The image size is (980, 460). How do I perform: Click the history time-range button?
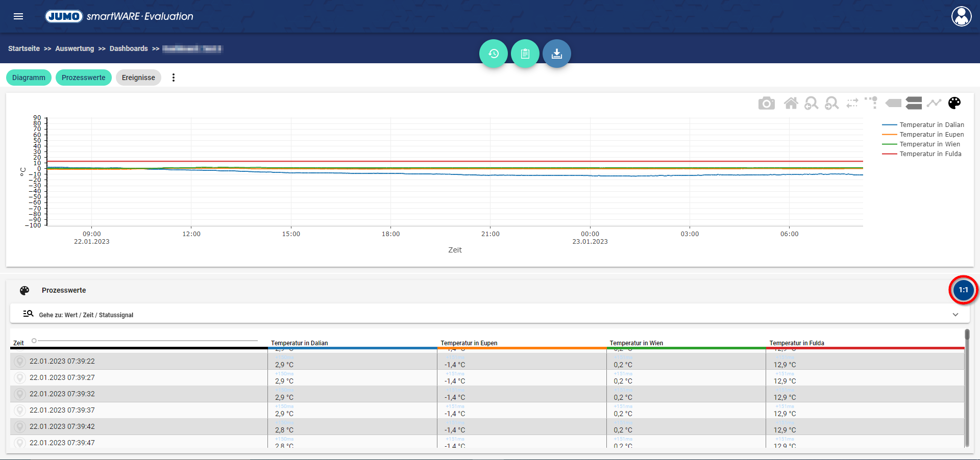click(x=493, y=54)
